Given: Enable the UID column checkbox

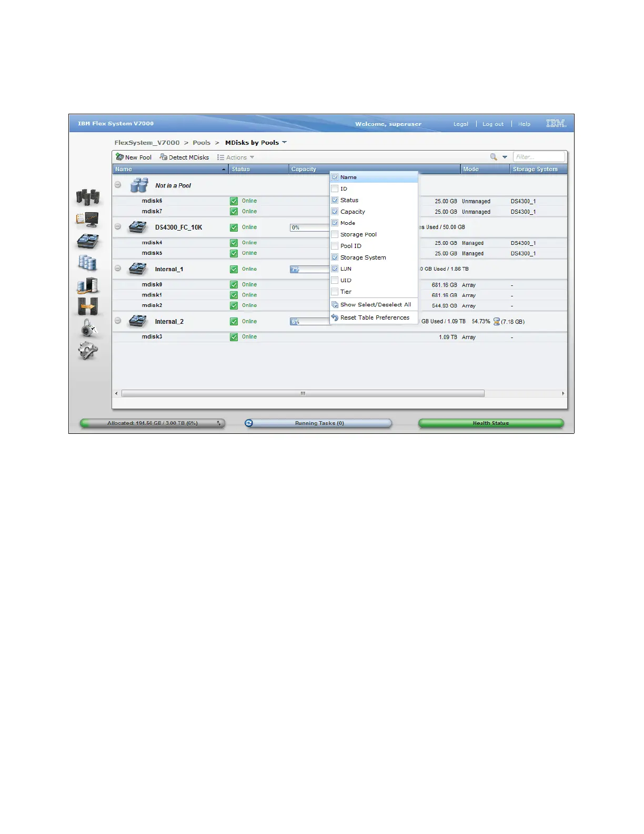Looking at the screenshot, I should point(335,280).
